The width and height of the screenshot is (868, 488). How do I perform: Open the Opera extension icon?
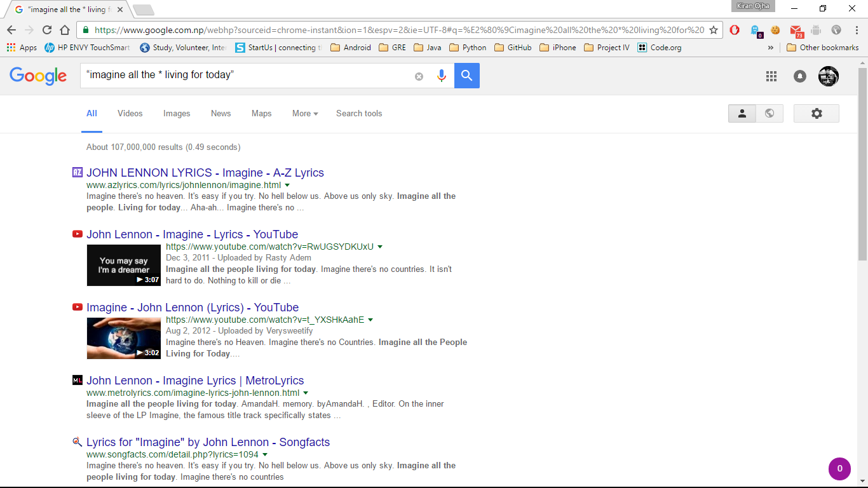pos(735,30)
